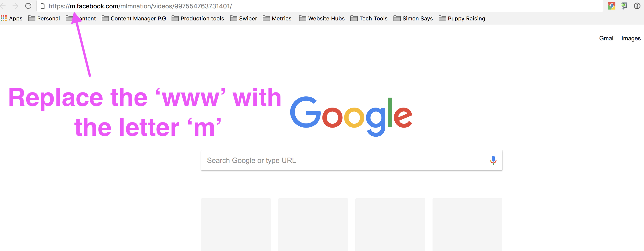Click the voice search microphone icon
644x251 pixels.
(x=493, y=160)
